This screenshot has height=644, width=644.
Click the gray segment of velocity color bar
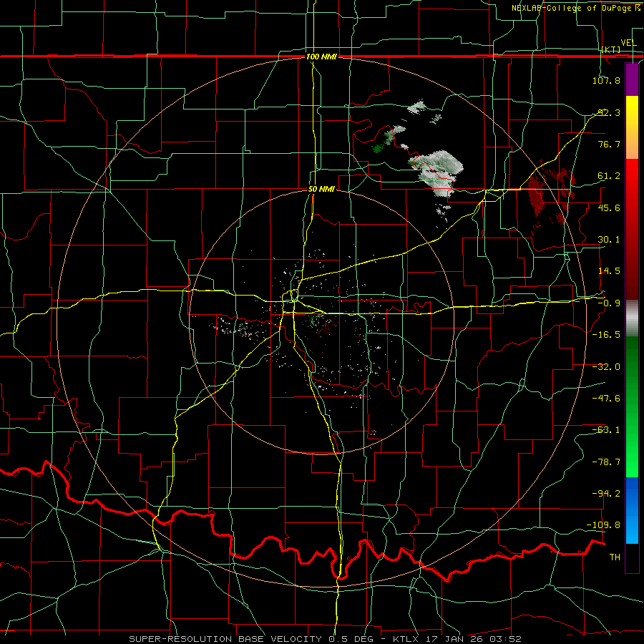pyautogui.click(x=632, y=318)
